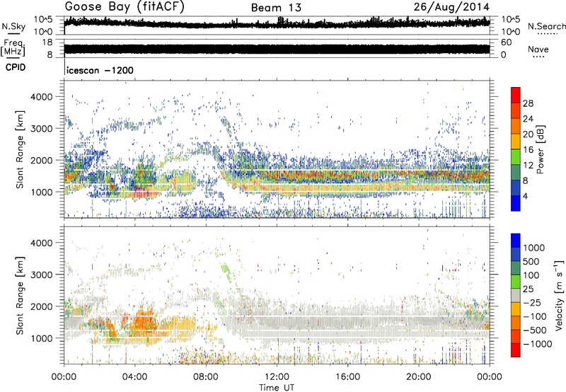
Task: Click the '08:00' time tick label
Action: tap(206, 377)
